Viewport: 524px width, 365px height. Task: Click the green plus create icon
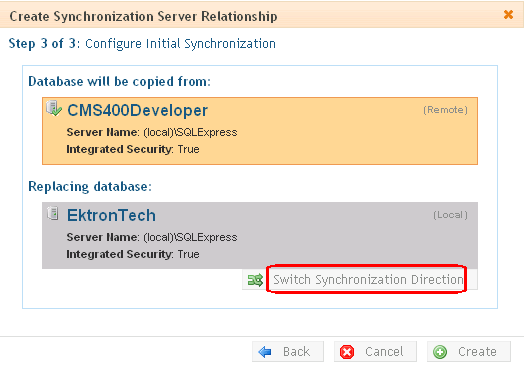(440, 352)
